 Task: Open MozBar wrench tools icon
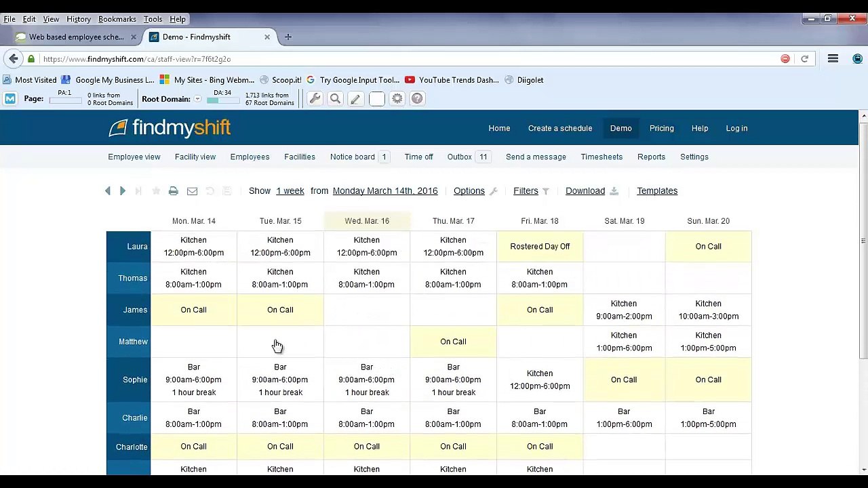[x=315, y=99]
